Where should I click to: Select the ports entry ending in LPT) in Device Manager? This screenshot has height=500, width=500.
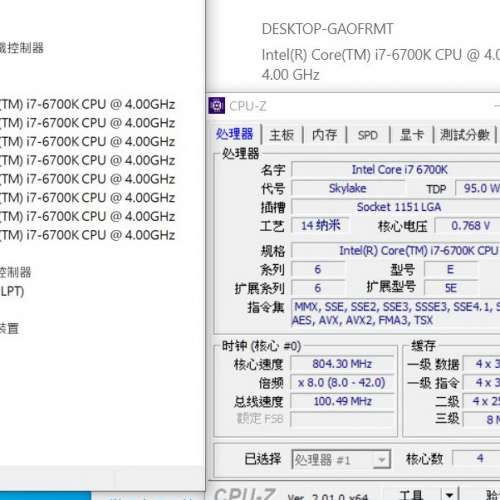point(12,291)
